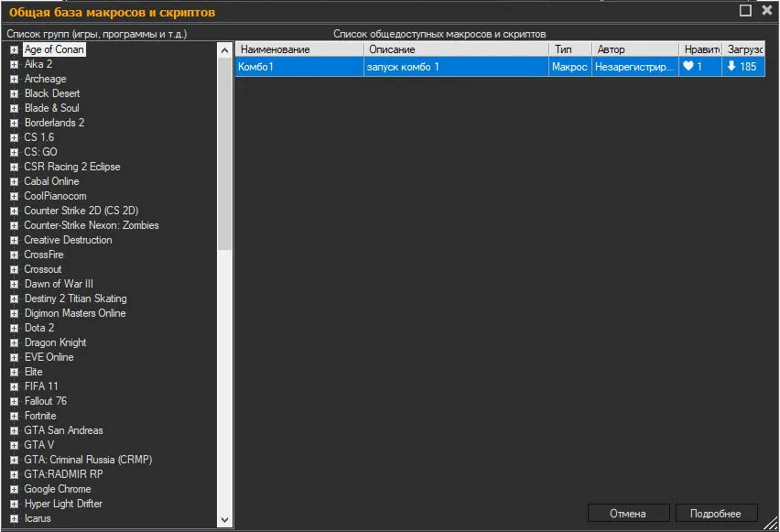
Task: Click the Подробнее button
Action: tap(715, 513)
